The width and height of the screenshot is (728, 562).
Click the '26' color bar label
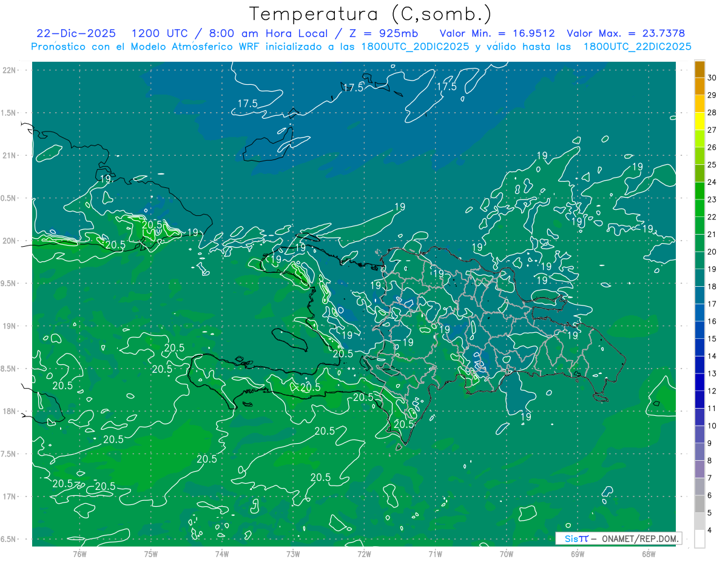[x=712, y=147]
